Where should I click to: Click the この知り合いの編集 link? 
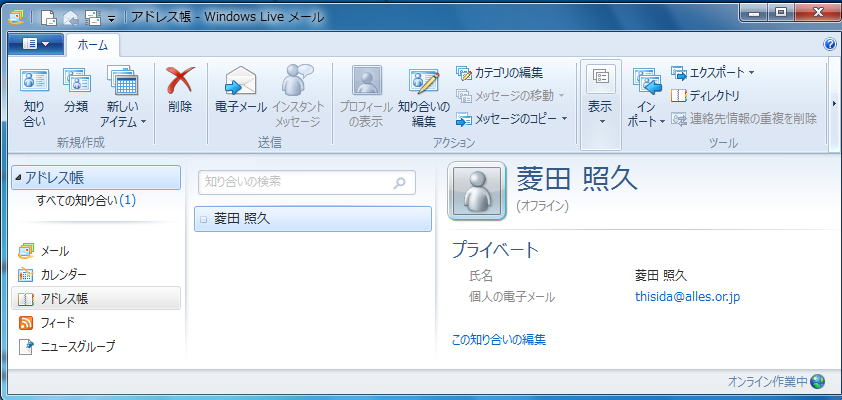[x=499, y=339]
